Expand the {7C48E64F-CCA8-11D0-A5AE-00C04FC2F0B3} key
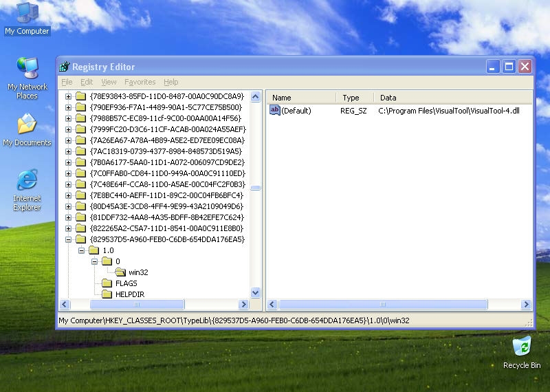Viewport: 550px width, 392px height. [68, 184]
